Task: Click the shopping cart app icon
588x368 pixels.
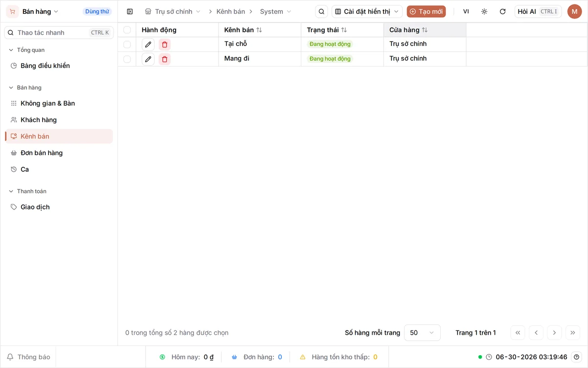Action: (12, 11)
